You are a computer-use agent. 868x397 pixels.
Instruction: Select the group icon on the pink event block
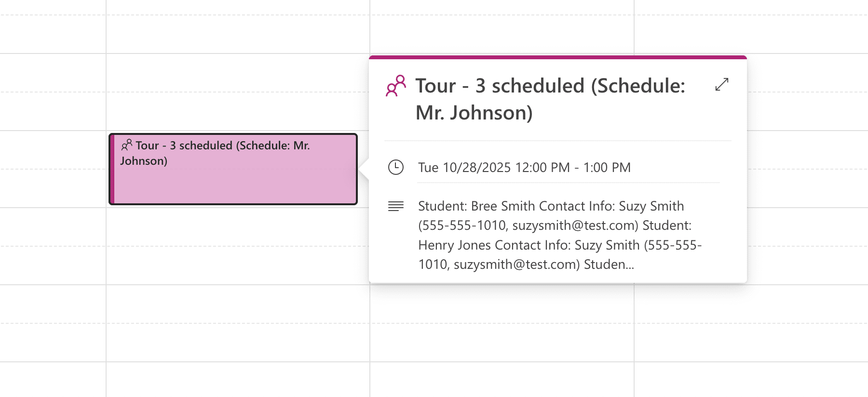pos(127,144)
